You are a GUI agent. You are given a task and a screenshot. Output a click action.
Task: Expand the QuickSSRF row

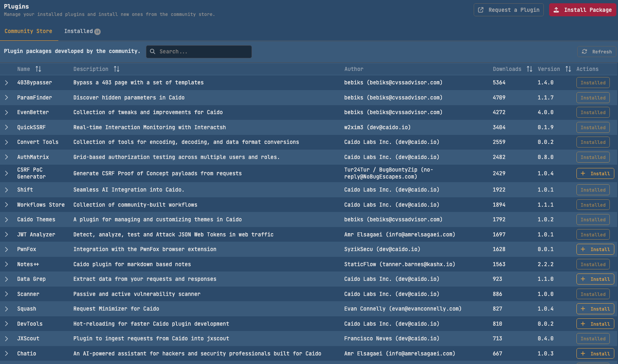pos(7,127)
